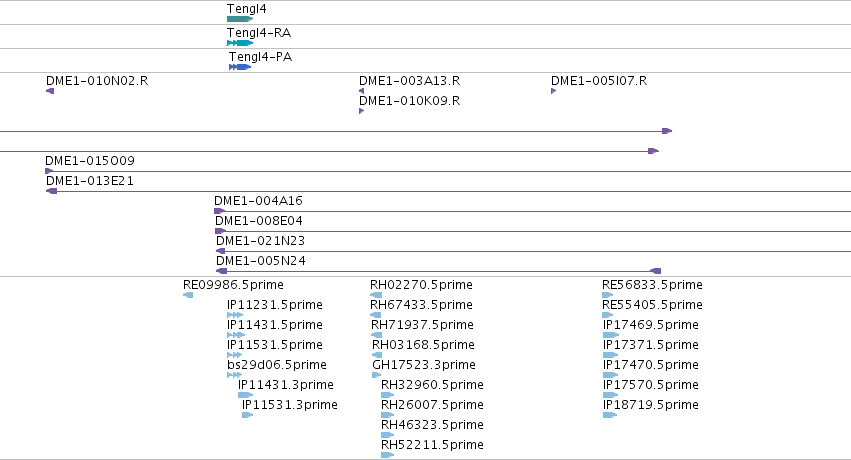Viewport: 851px width, 460px height.
Task: Click the RH02270.5prime EST glyph
Action: tap(376, 295)
